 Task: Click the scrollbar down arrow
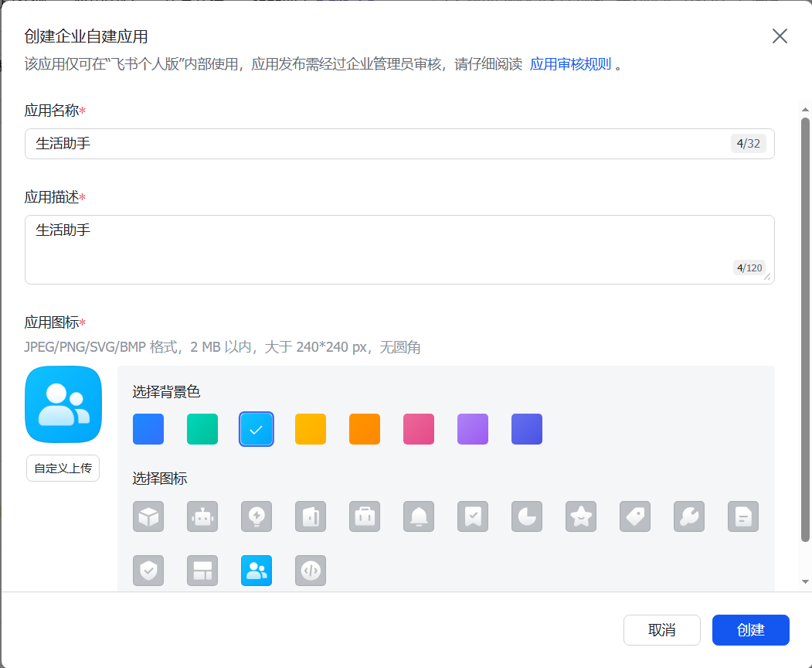click(x=805, y=581)
